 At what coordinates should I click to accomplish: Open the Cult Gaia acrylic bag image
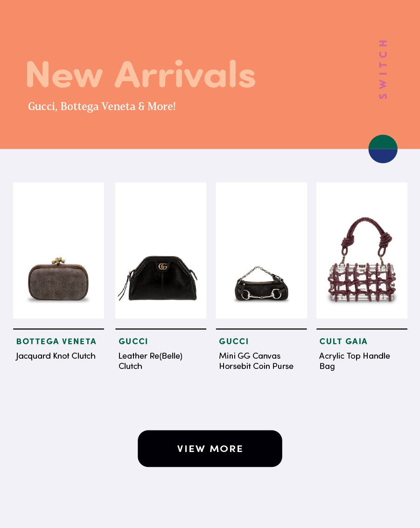(362, 250)
